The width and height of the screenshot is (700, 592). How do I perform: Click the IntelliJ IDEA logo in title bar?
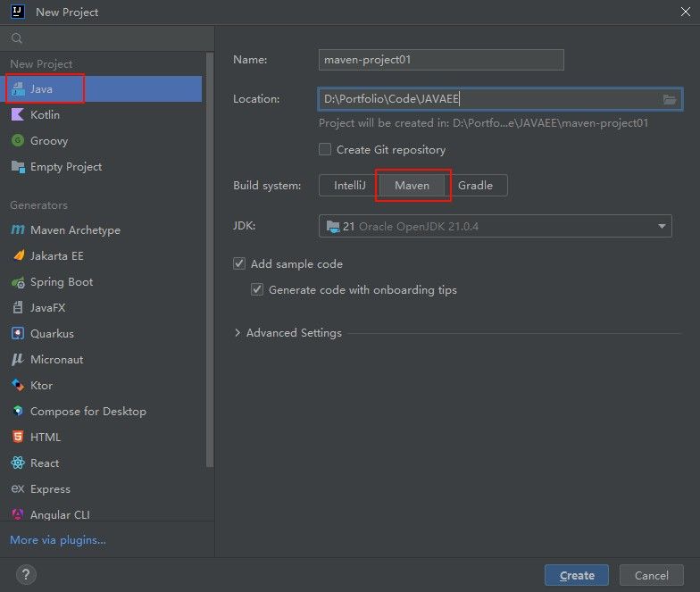[x=18, y=12]
